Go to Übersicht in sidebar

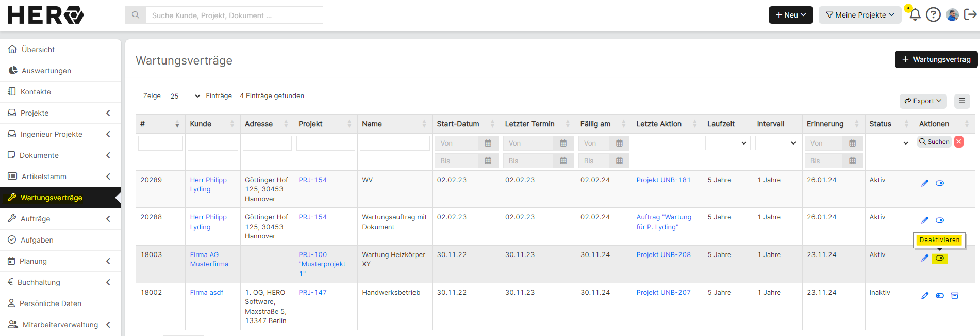click(x=60, y=50)
